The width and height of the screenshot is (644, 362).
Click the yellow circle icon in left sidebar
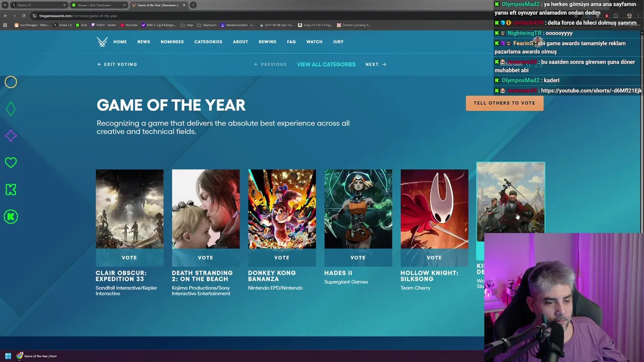[x=11, y=82]
